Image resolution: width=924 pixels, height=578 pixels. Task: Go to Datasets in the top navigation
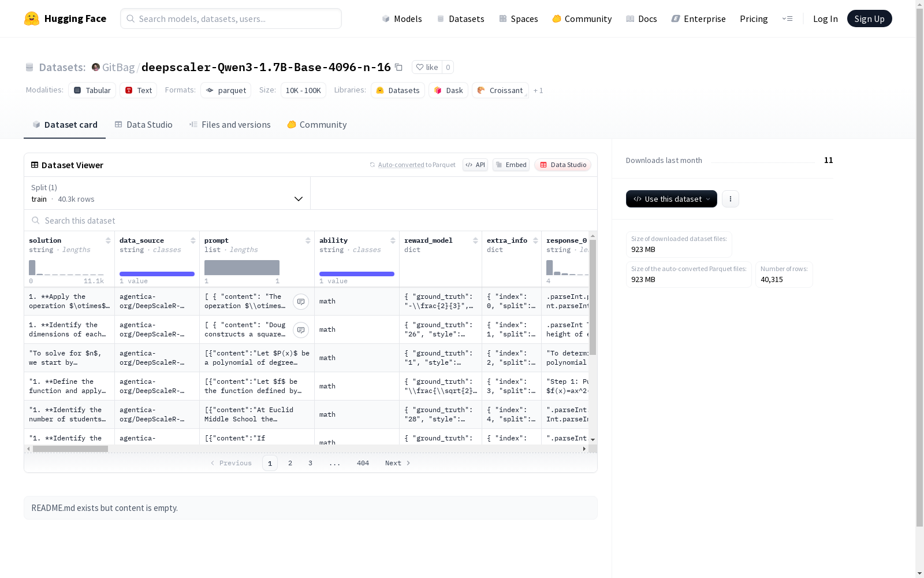click(460, 18)
